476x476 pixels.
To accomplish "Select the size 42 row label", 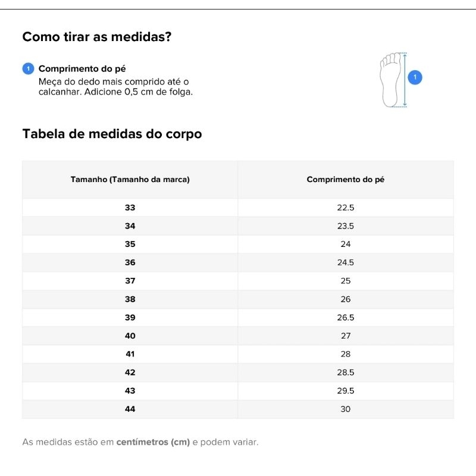I will click(x=130, y=372).
